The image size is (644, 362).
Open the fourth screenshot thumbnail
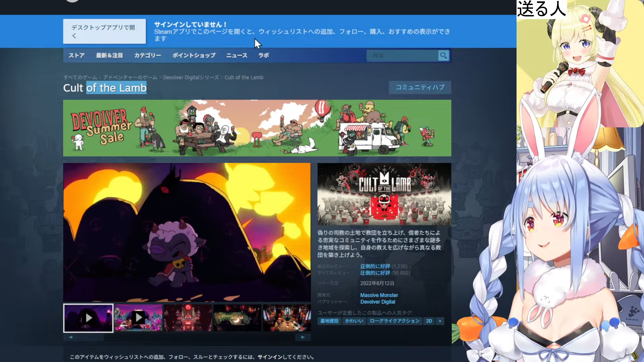[237, 317]
